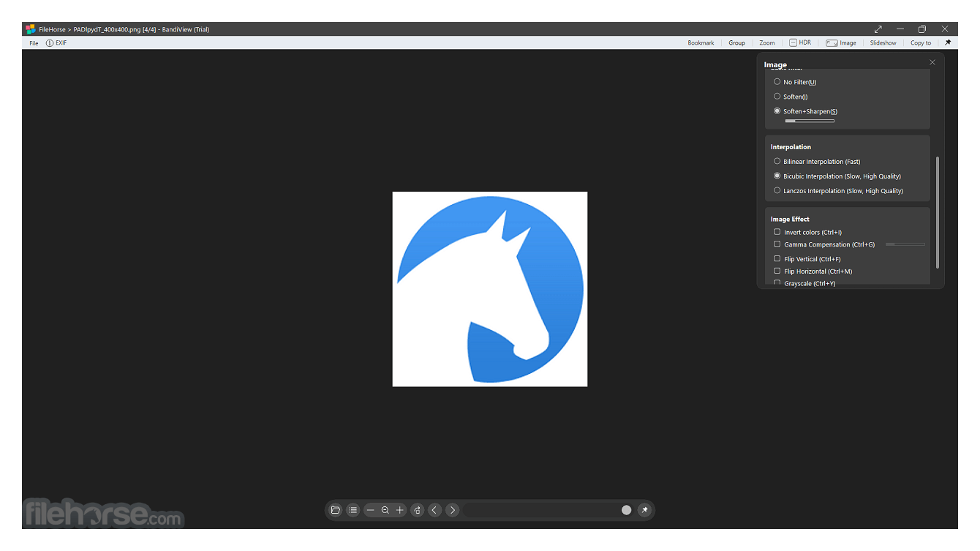Click the Image panel vertical scrollbar

937,212
